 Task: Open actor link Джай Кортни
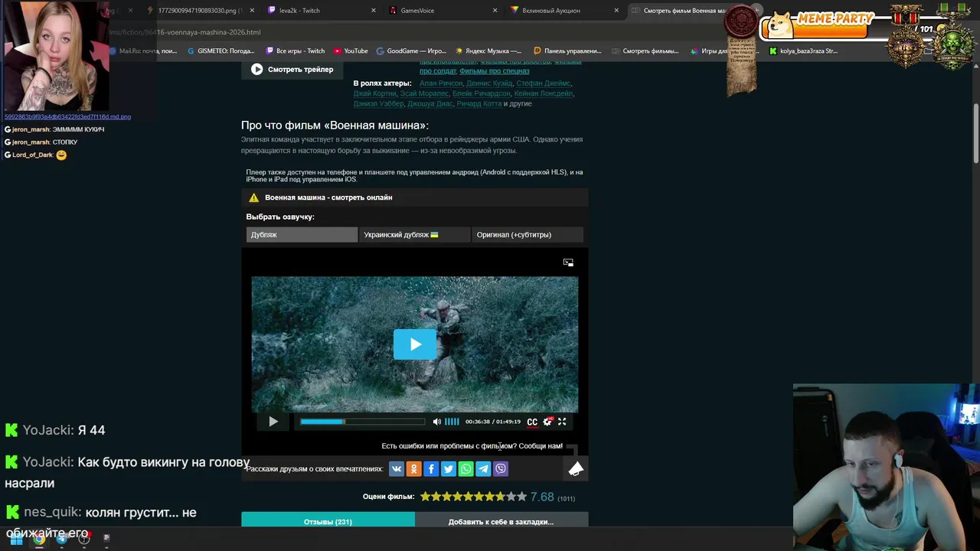(x=375, y=93)
